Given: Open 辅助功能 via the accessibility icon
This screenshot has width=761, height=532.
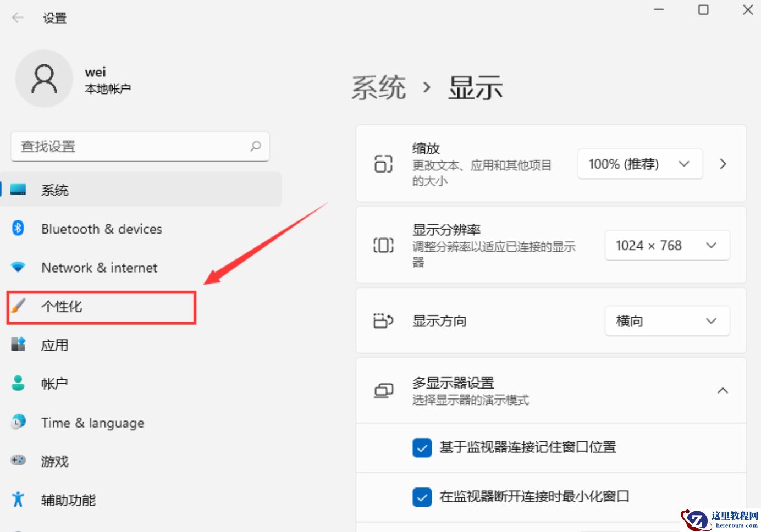Looking at the screenshot, I should [x=18, y=500].
